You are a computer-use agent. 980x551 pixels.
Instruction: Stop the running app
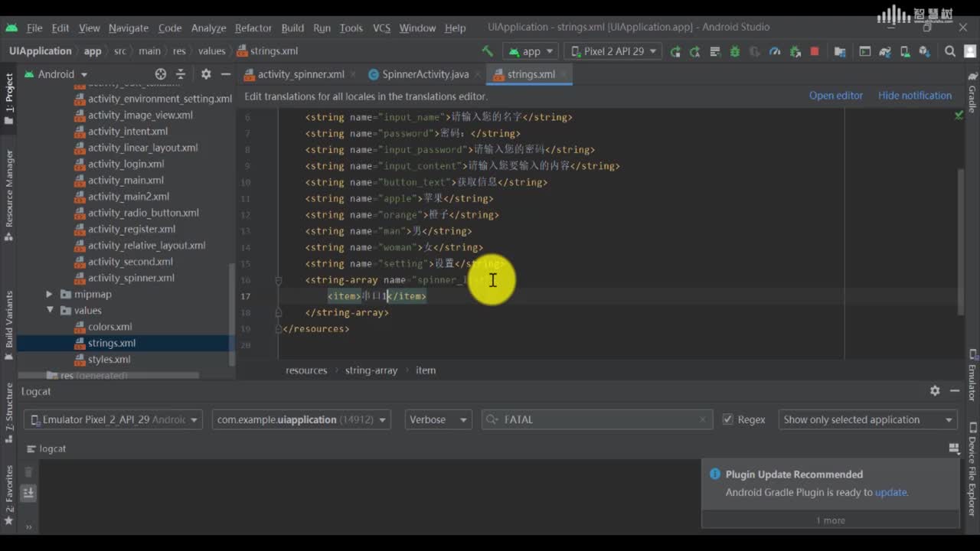pos(815,51)
